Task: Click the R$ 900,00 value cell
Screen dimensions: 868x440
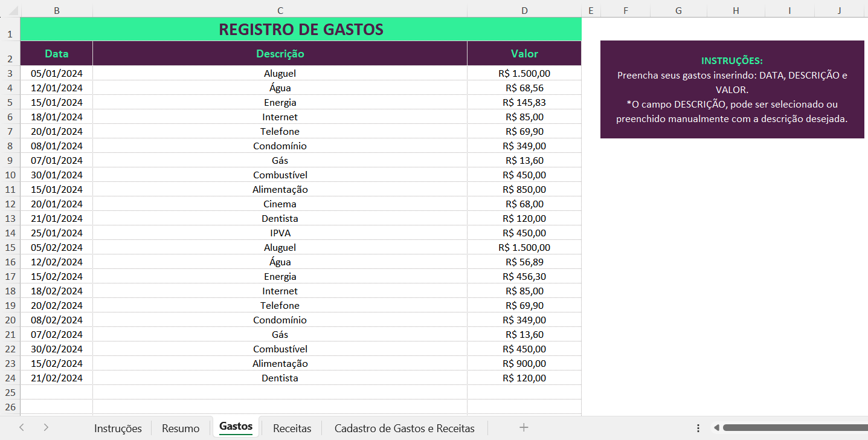Action: pos(524,363)
